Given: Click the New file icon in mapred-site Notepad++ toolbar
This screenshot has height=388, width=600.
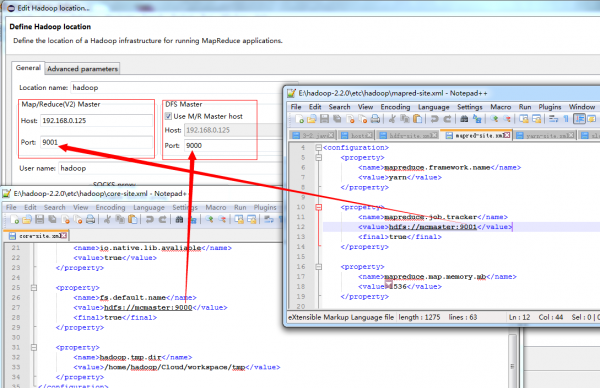Looking at the screenshot, I should point(300,119).
